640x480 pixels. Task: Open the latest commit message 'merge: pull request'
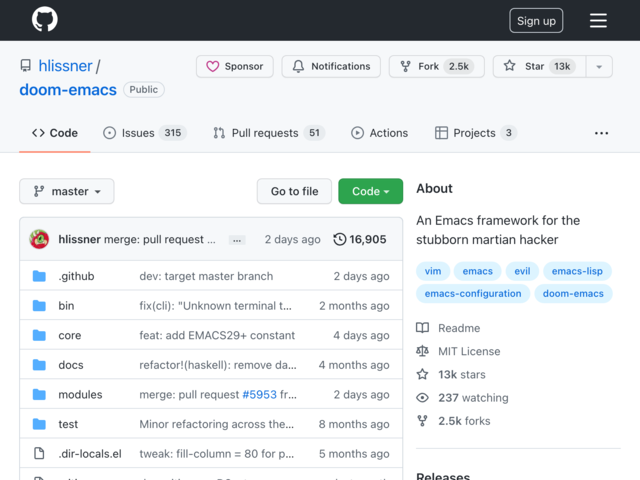point(160,239)
